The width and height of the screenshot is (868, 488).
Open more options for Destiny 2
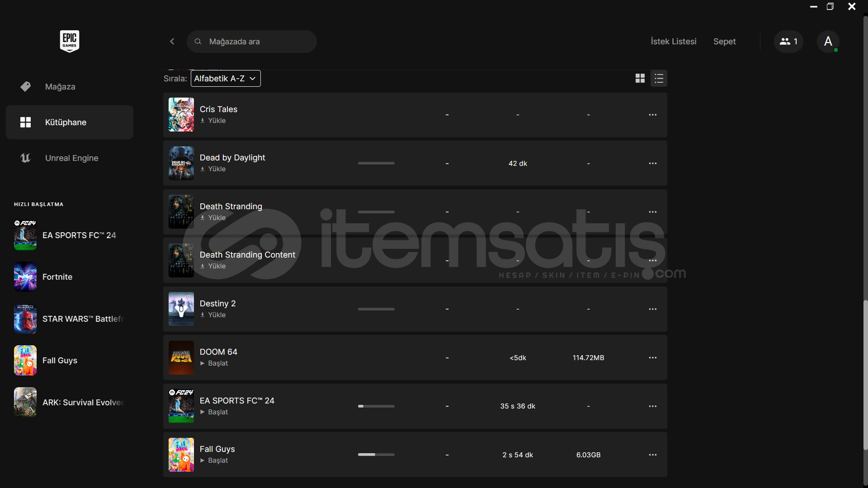pyautogui.click(x=653, y=309)
